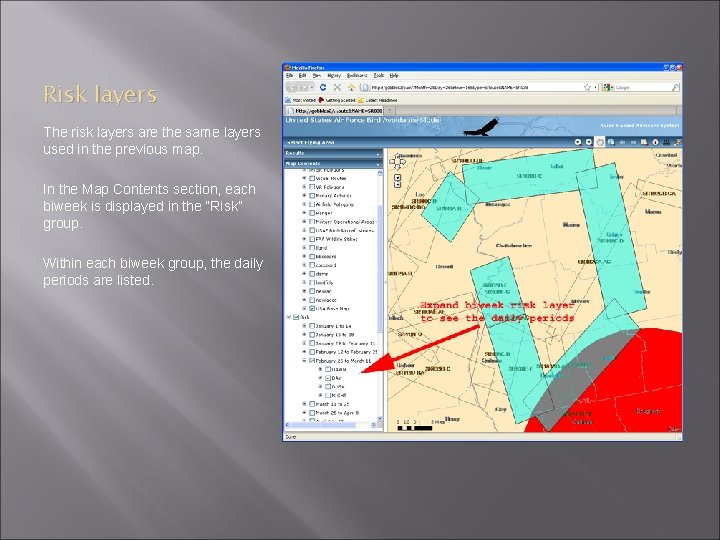Uncheck the Day period checkbox
The width and height of the screenshot is (720, 540).
coord(328,378)
